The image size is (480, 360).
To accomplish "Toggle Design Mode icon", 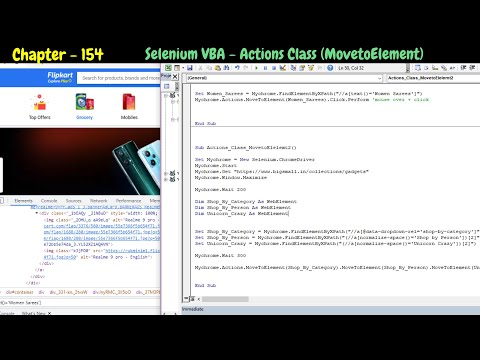I will [x=282, y=68].
